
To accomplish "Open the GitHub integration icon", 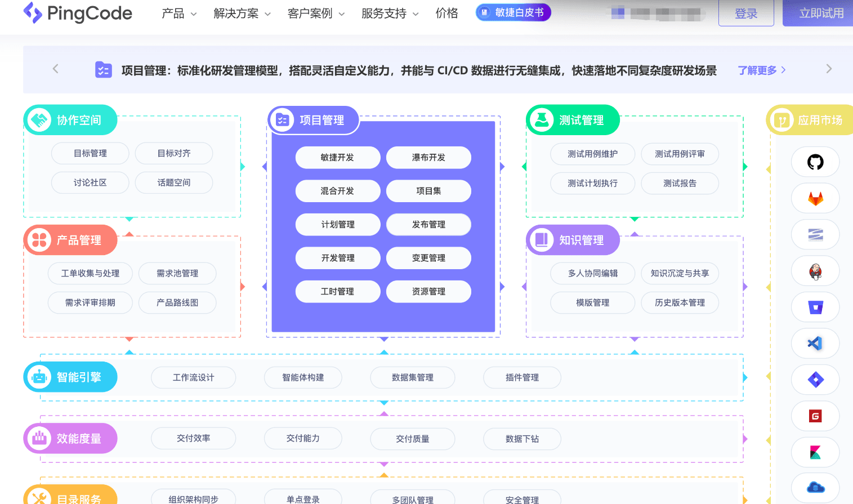I will tap(815, 162).
